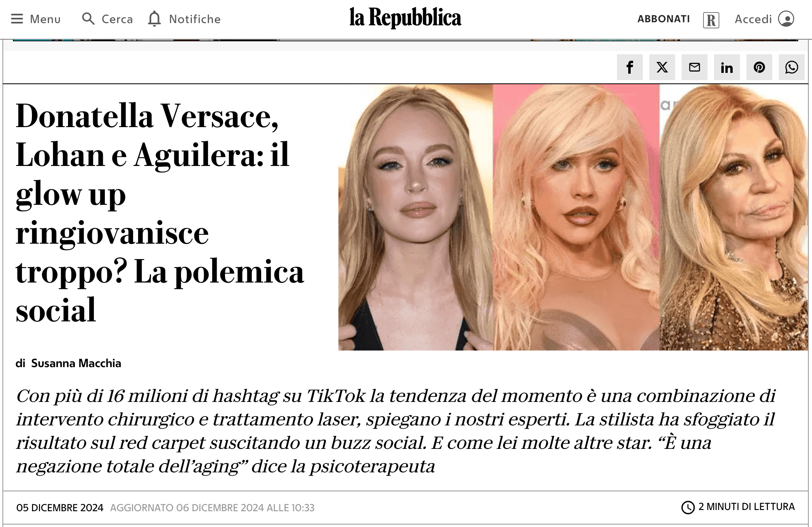
Task: Click the article's celebrity collage image
Action: [x=573, y=217]
